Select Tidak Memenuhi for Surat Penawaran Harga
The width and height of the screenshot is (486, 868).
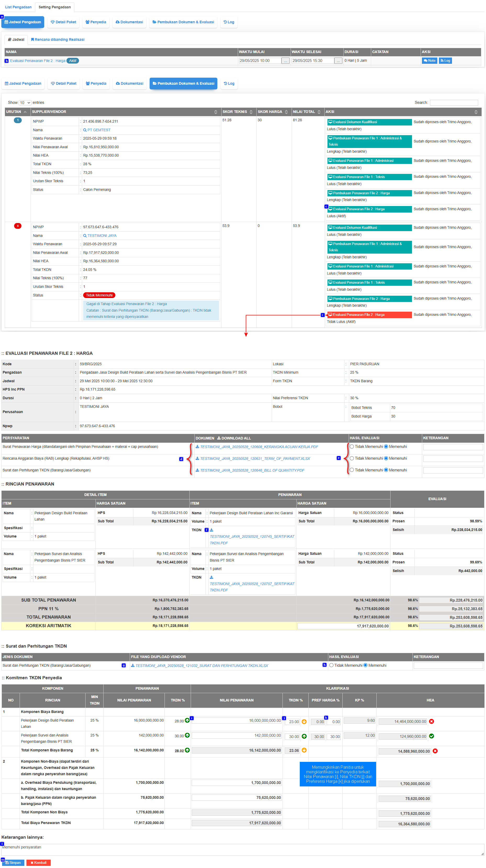click(x=352, y=447)
